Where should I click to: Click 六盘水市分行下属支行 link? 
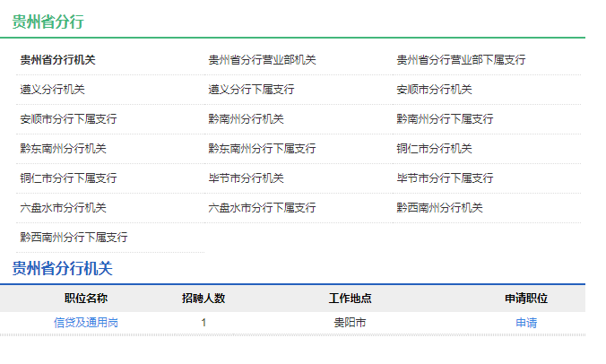coord(262,208)
